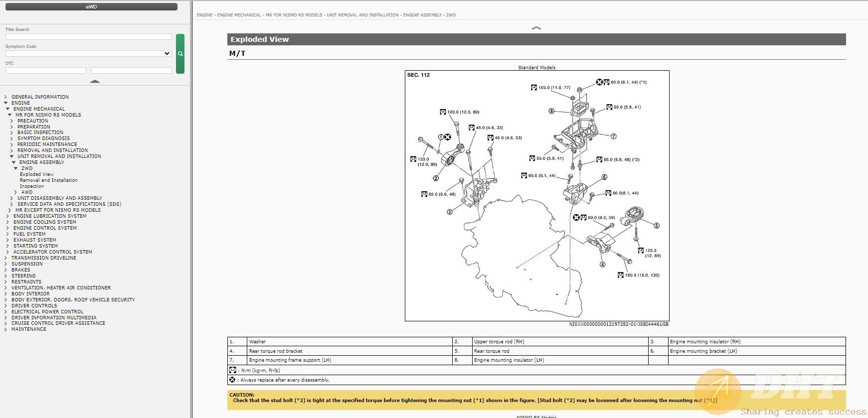Open DRIVER INFORMATION MULTIMEDIA section
The width and height of the screenshot is (868, 418).
tap(54, 318)
